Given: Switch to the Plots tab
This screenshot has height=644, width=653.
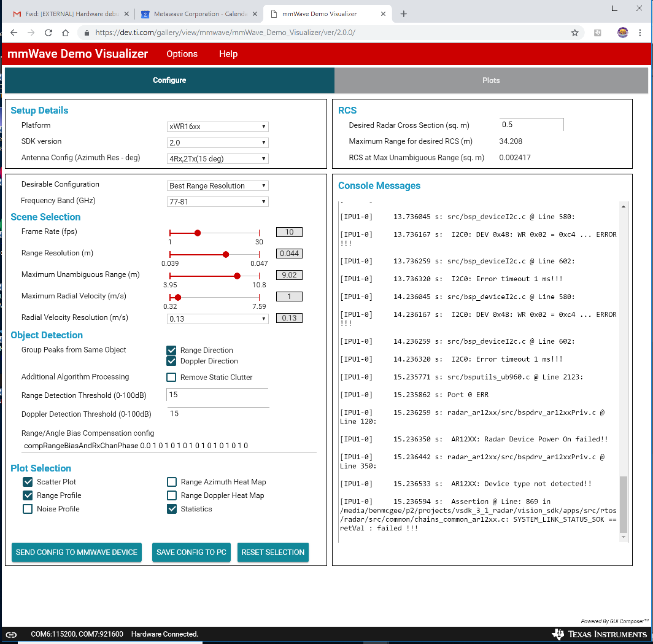Looking at the screenshot, I should tap(491, 80).
